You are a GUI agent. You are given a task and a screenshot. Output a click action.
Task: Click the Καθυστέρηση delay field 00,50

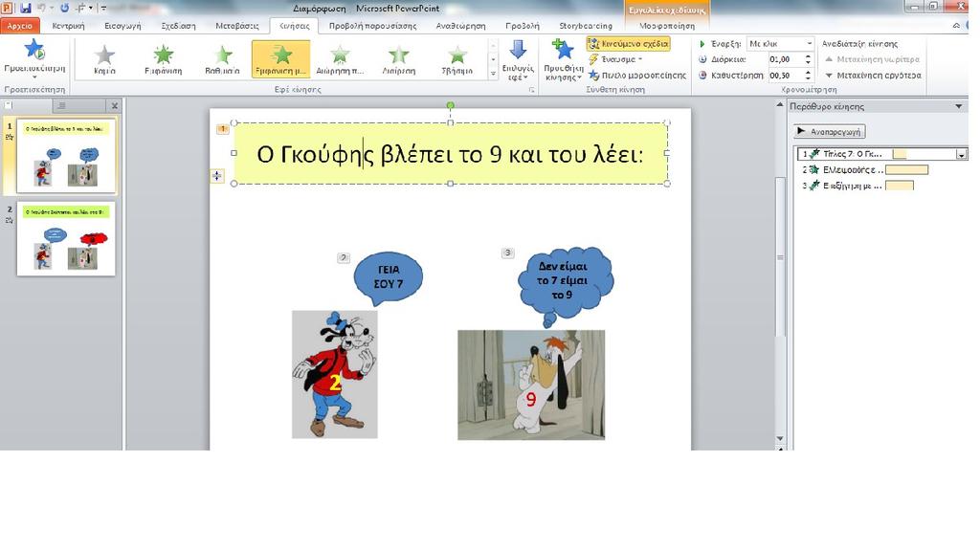coord(785,75)
